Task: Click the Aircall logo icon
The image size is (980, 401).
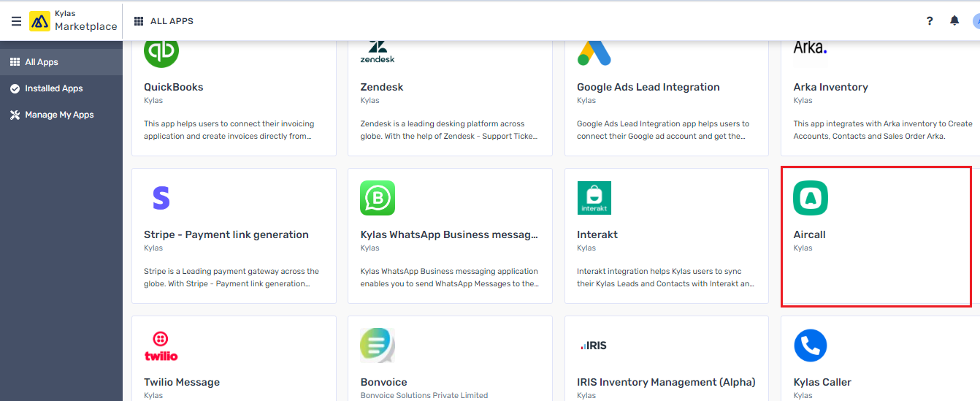Action: (x=811, y=198)
